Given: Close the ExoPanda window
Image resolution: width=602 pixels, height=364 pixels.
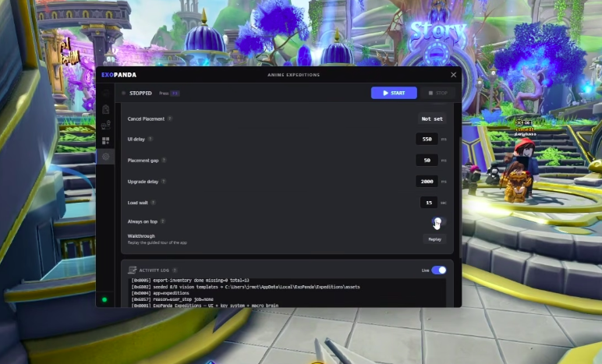Looking at the screenshot, I should (x=453, y=75).
